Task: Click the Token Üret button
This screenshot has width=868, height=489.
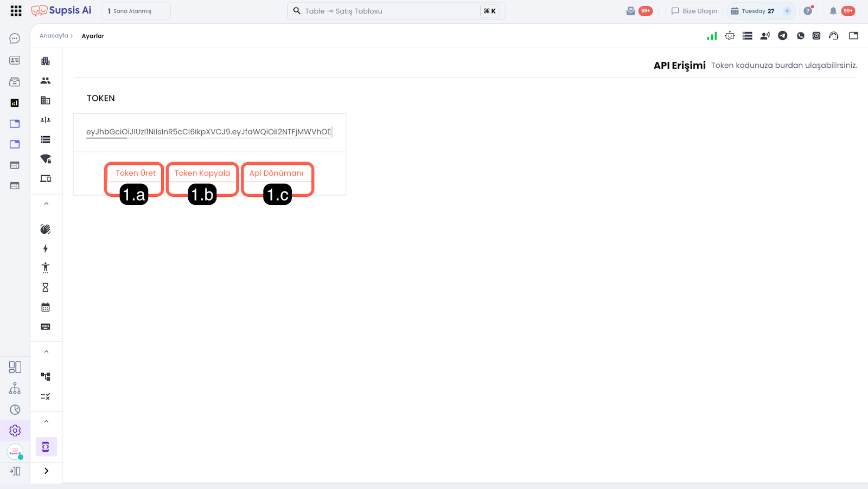Action: click(135, 173)
